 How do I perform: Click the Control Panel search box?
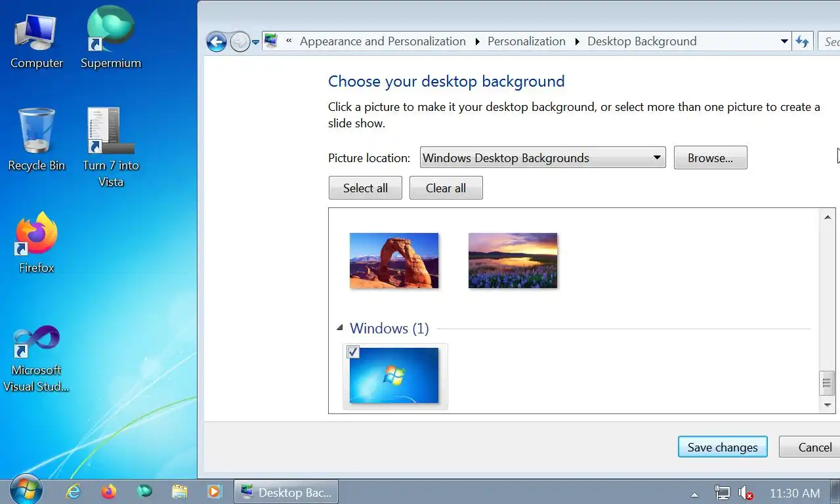pos(829,41)
